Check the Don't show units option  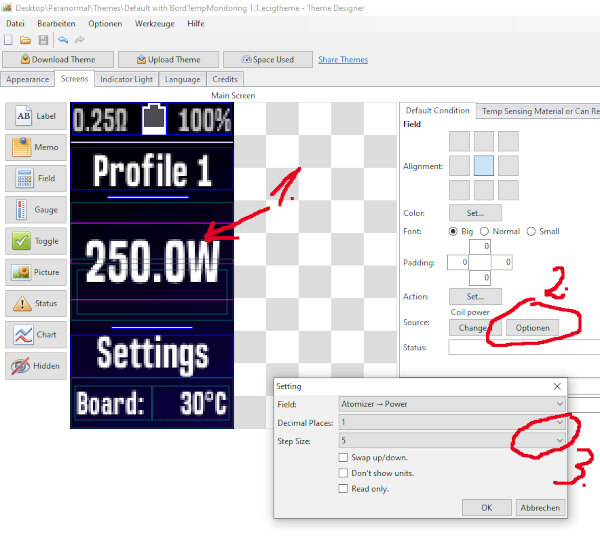click(x=345, y=473)
